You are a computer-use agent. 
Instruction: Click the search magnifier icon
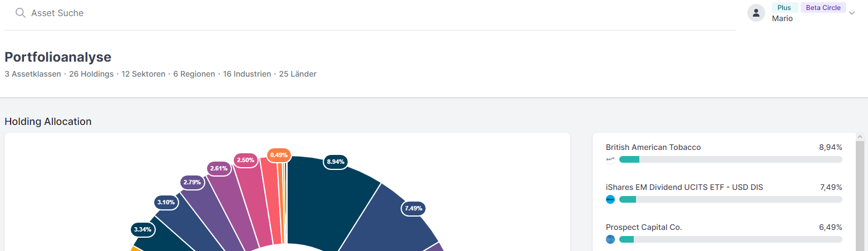coord(21,13)
